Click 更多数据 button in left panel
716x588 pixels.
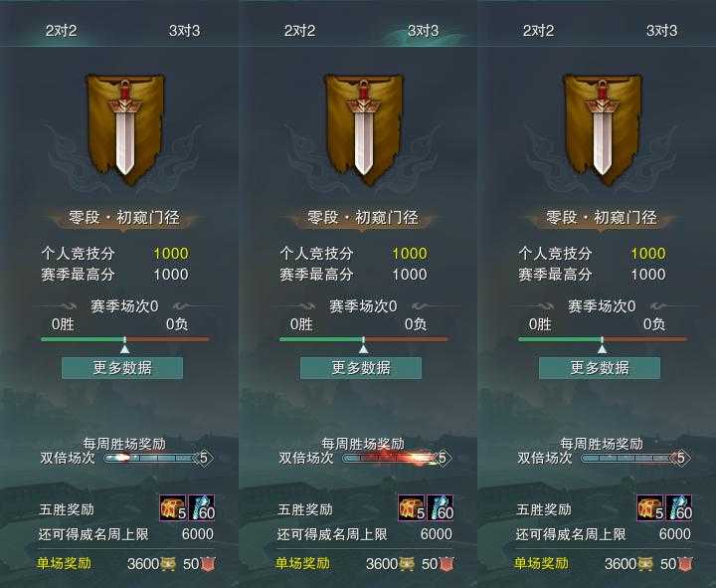(x=122, y=368)
